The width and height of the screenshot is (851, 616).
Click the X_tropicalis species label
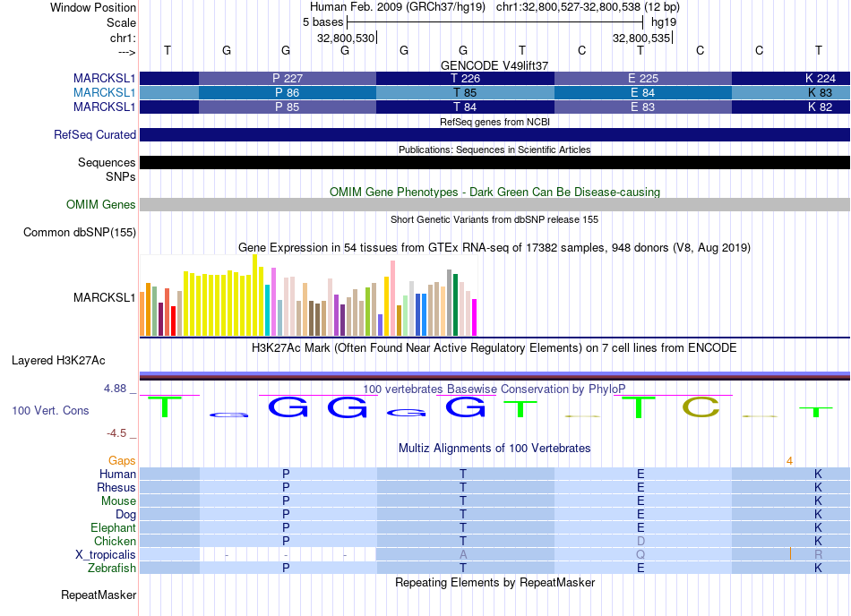106,554
